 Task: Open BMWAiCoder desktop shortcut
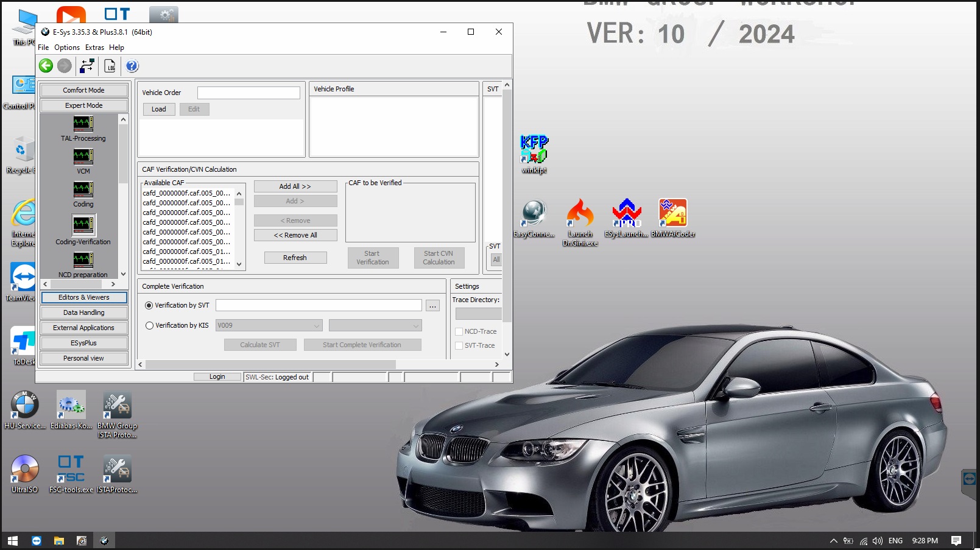click(673, 219)
